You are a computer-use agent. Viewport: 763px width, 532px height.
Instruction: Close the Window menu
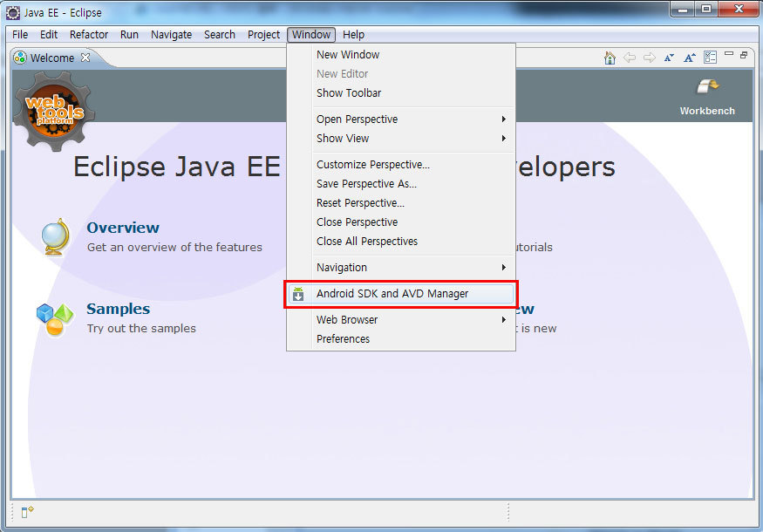(x=311, y=35)
